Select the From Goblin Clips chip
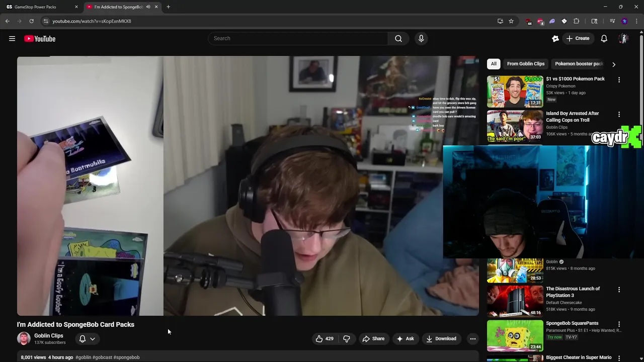The width and height of the screenshot is (644, 362). (x=526, y=64)
